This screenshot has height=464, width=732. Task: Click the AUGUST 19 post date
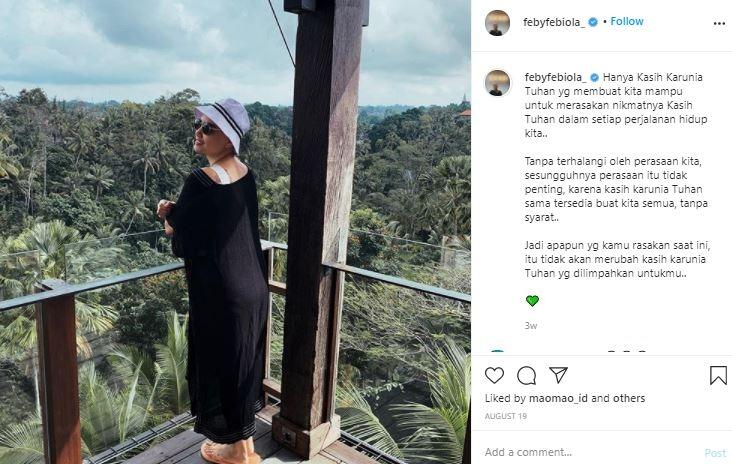pos(506,415)
